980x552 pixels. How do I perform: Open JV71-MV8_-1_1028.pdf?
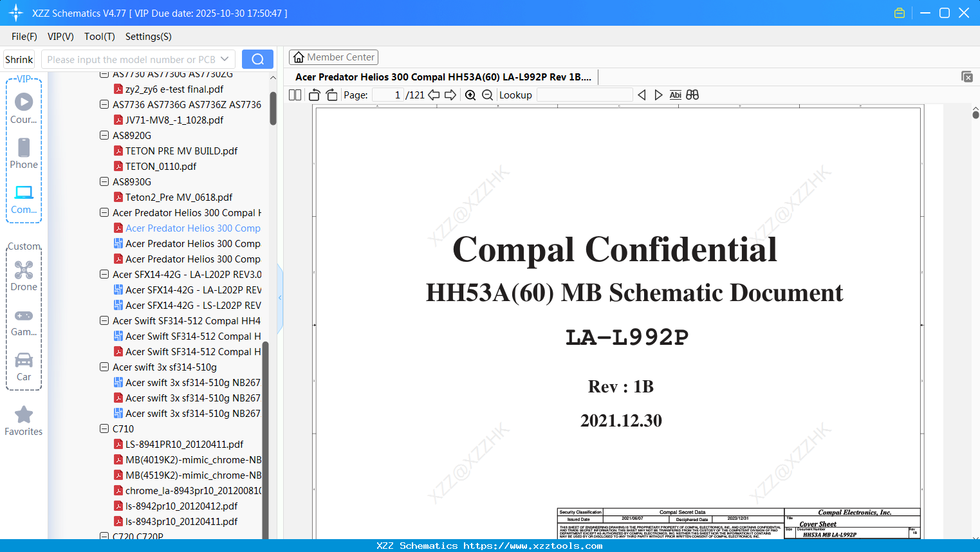(x=174, y=120)
